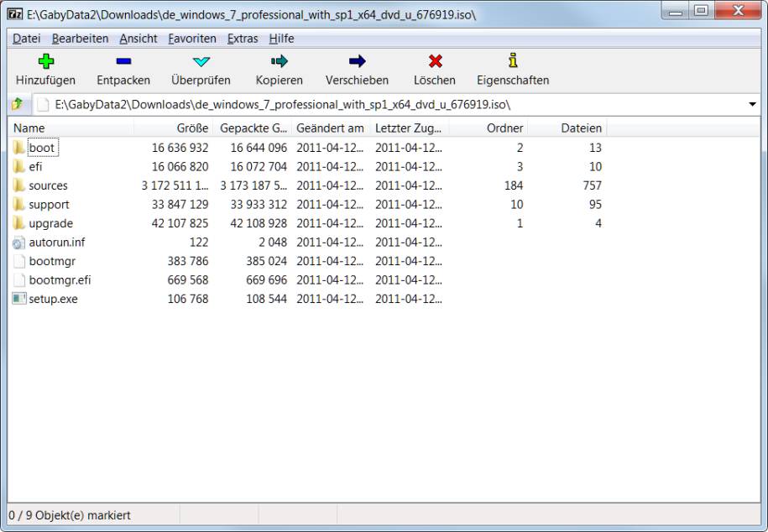Viewport: 768px width, 532px height.
Task: Open the Favoriten menu
Action: tap(192, 39)
